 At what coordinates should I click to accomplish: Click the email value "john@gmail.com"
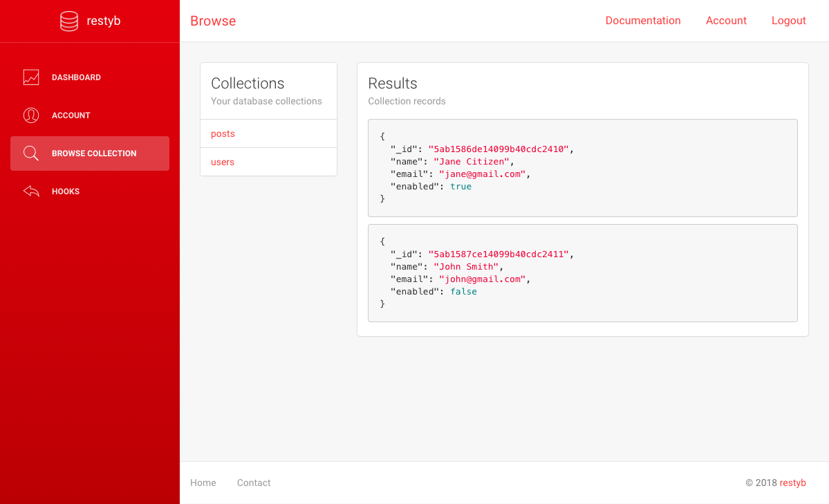pyautogui.click(x=482, y=279)
